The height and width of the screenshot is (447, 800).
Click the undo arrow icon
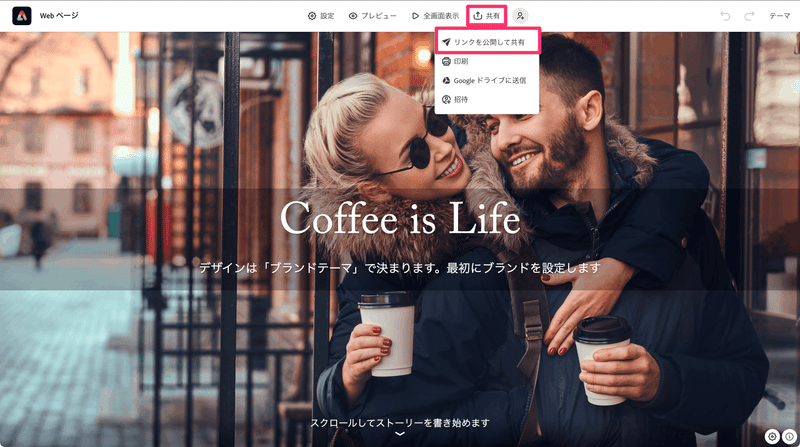725,16
